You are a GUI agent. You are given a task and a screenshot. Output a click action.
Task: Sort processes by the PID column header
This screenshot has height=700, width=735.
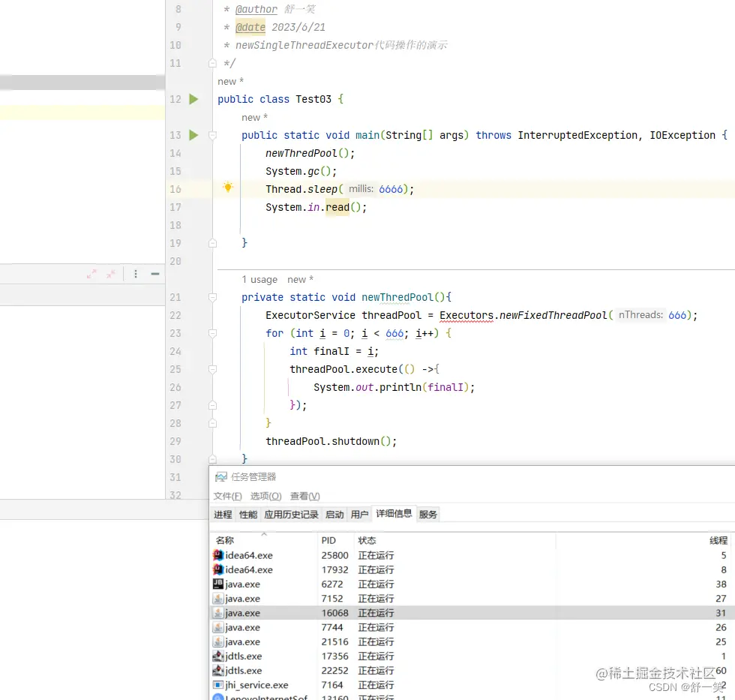coord(336,540)
